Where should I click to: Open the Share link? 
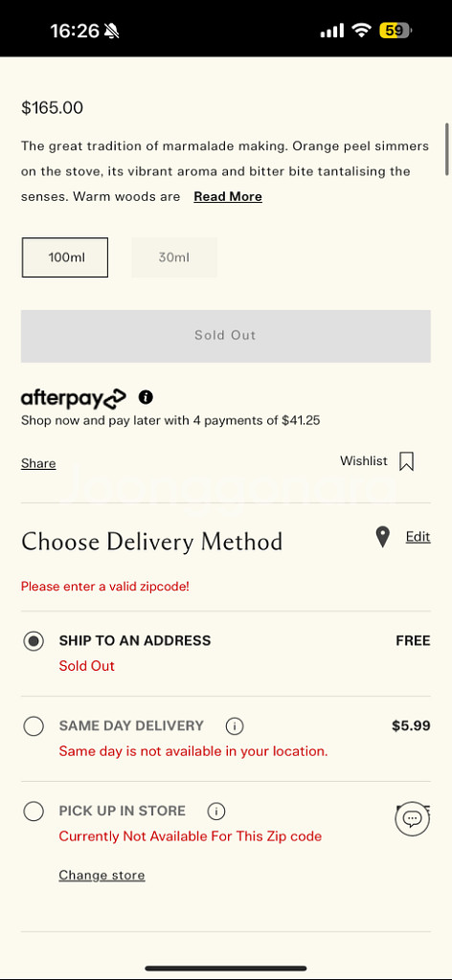(x=38, y=463)
